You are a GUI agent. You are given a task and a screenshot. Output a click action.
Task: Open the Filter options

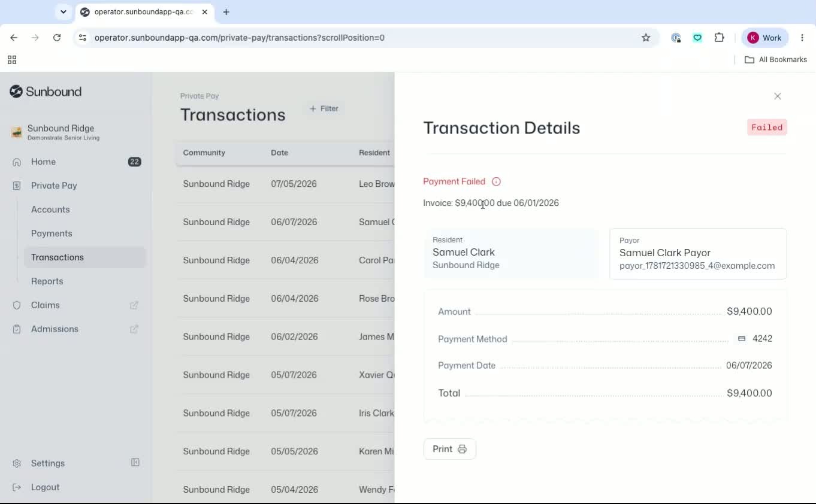click(x=324, y=108)
